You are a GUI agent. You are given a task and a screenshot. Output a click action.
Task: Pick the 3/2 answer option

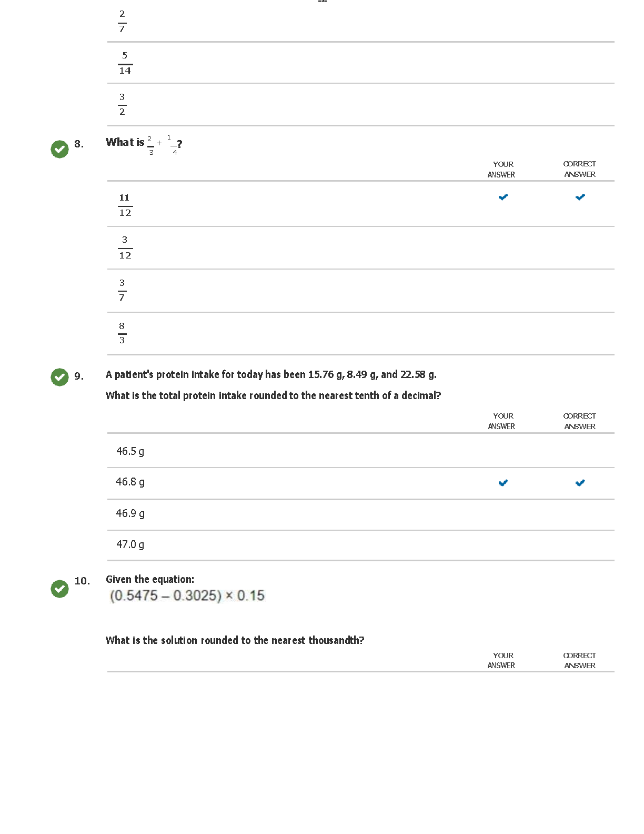coord(122,104)
